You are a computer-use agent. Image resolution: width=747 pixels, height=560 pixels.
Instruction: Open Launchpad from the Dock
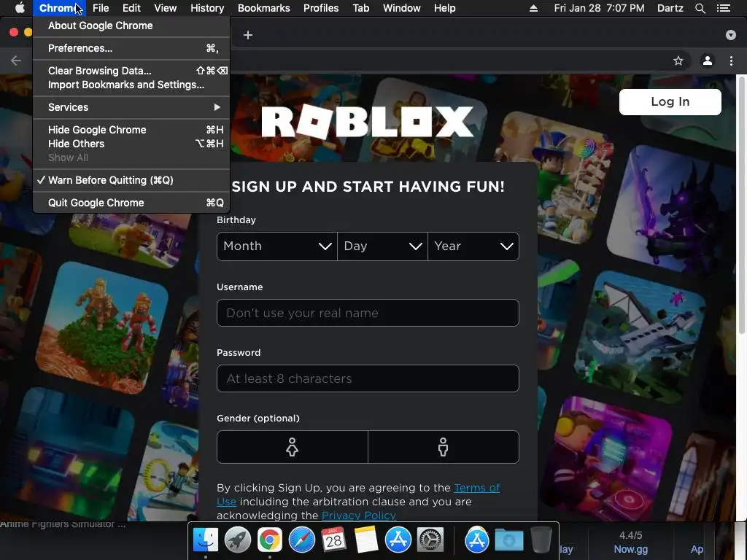click(x=237, y=540)
